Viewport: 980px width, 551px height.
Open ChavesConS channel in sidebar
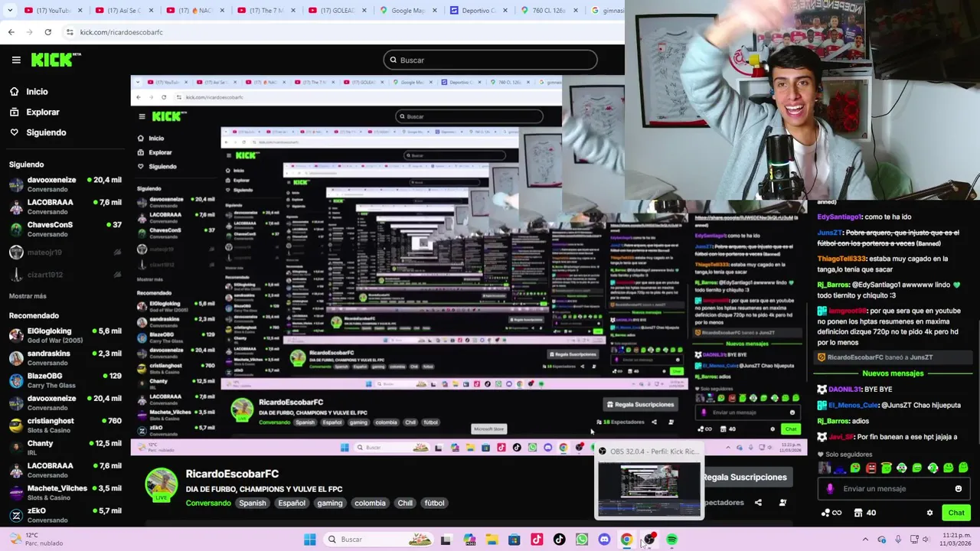65,229
